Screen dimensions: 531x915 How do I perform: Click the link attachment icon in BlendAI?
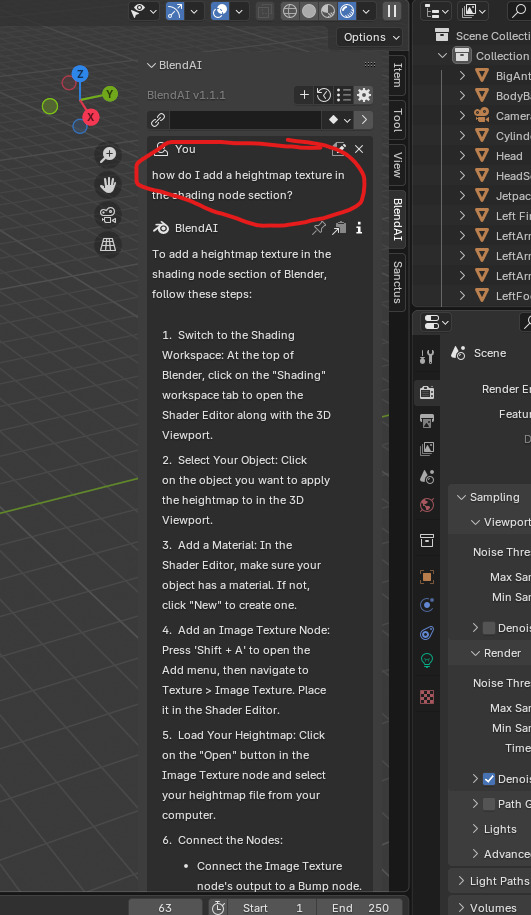pyautogui.click(x=158, y=120)
